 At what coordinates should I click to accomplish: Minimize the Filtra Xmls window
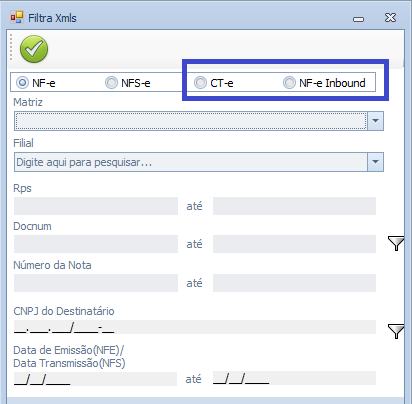click(x=358, y=19)
